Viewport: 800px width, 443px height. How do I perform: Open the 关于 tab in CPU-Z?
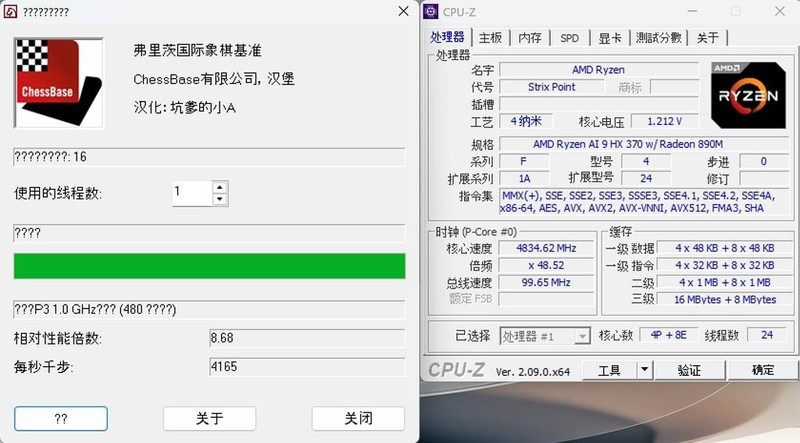point(708,38)
